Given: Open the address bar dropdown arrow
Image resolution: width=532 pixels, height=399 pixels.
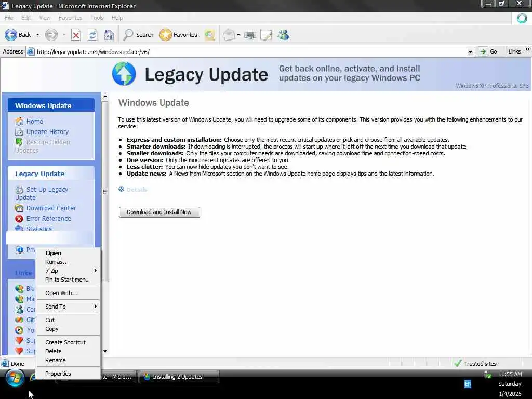Looking at the screenshot, I should click(x=470, y=52).
